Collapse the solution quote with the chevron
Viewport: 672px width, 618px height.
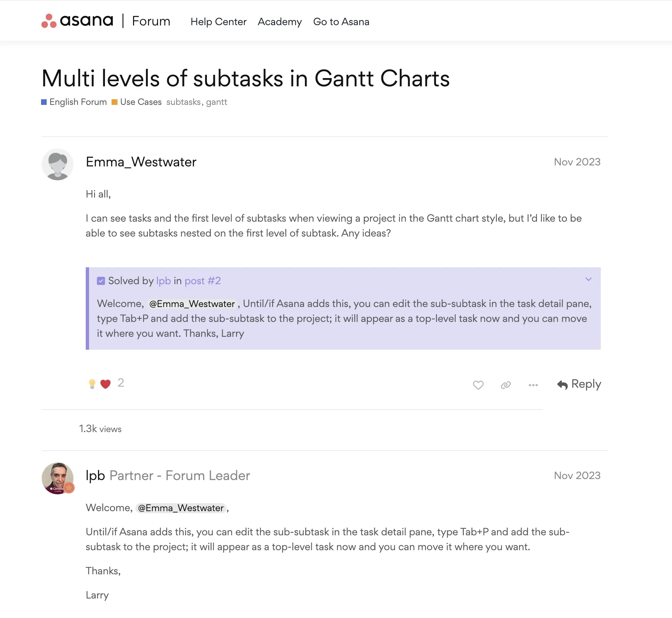point(588,280)
